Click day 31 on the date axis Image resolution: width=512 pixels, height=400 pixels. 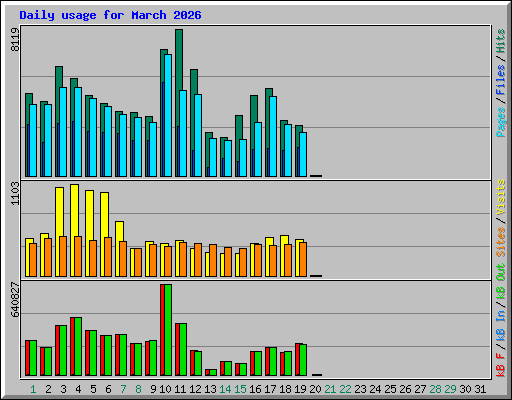tap(480, 389)
